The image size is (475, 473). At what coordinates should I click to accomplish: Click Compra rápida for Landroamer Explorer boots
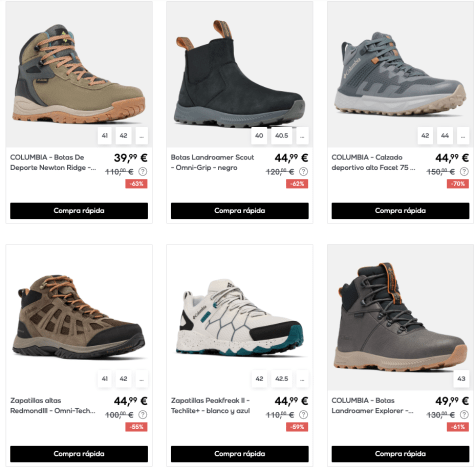pyautogui.click(x=400, y=454)
